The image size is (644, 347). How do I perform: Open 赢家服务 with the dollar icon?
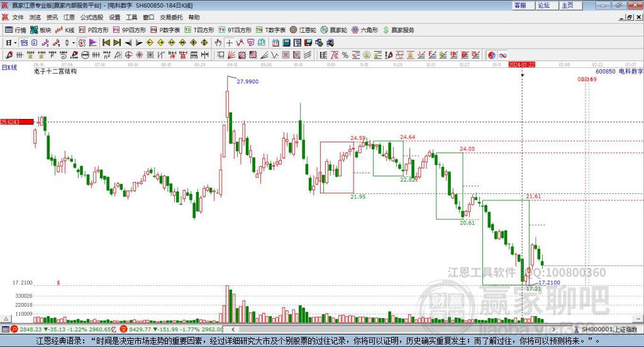[398, 30]
